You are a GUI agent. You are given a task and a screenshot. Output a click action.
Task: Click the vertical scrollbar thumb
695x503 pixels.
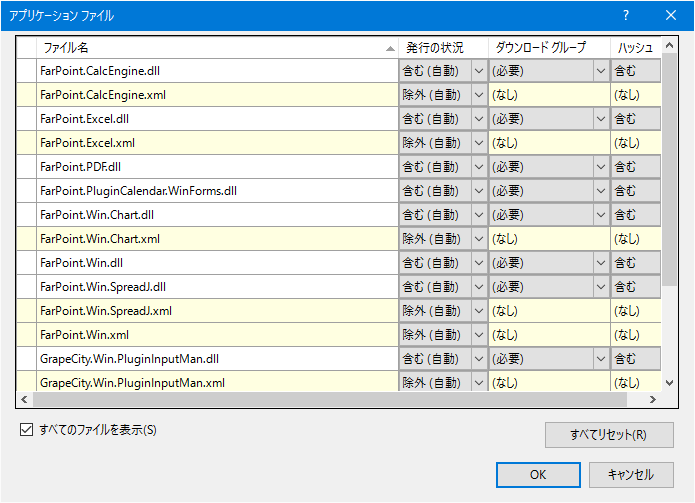coord(669,169)
